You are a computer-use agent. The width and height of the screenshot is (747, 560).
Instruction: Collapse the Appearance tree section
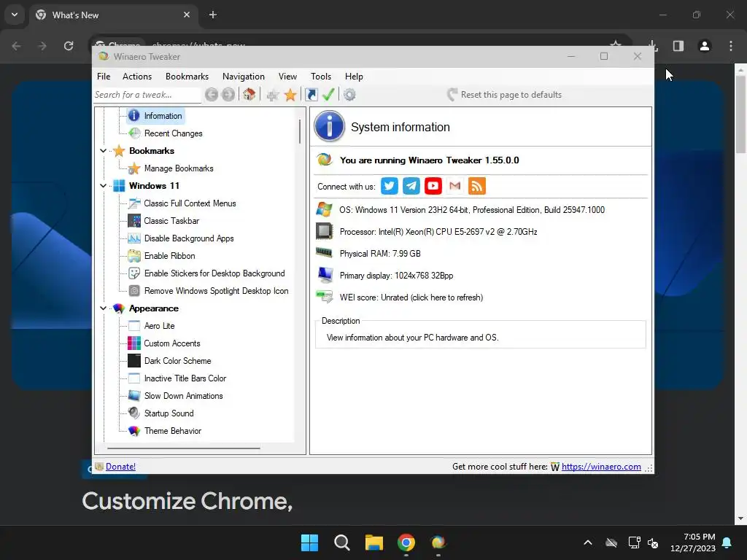click(103, 308)
